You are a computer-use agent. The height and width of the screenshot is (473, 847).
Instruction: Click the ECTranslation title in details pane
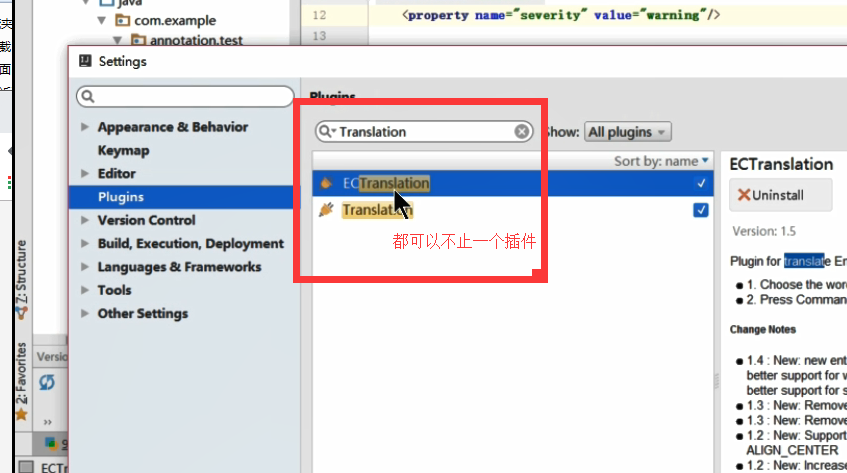781,164
